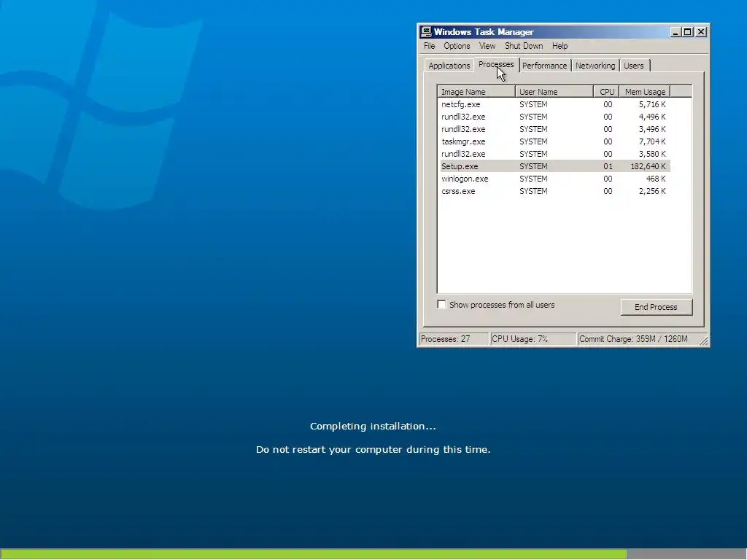The image size is (747, 560).
Task: Sort by Mem Usage column header
Action: click(x=645, y=91)
